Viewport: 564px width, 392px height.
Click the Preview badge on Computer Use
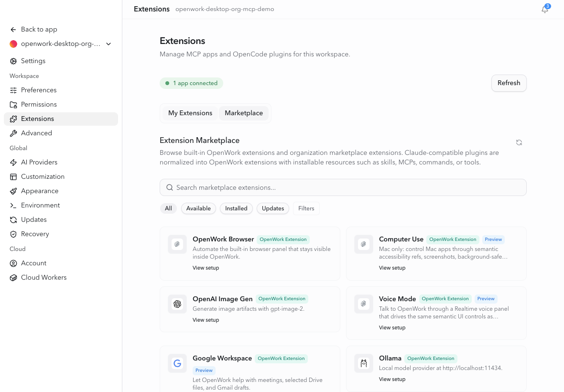click(x=493, y=240)
